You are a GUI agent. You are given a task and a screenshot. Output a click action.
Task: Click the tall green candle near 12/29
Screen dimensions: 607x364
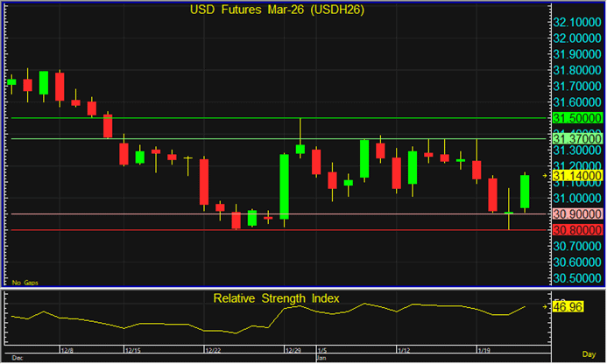285,185
